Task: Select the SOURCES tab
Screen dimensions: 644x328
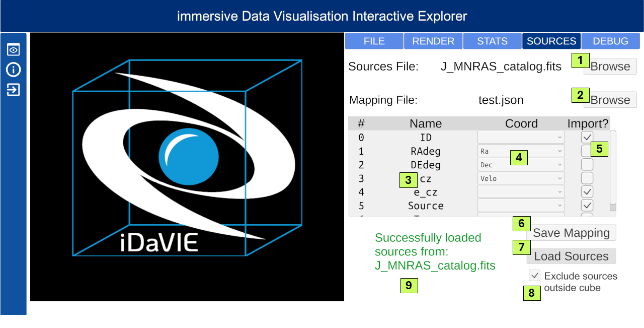Action: coord(551,41)
